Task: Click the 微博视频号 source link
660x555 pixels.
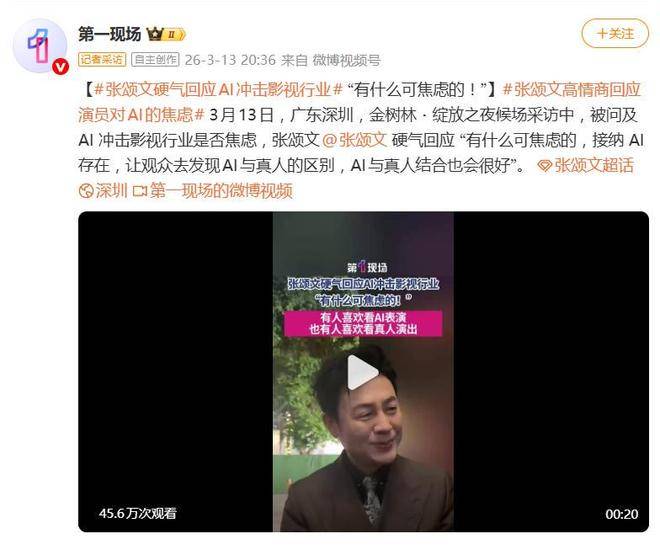Action: click(x=346, y=60)
